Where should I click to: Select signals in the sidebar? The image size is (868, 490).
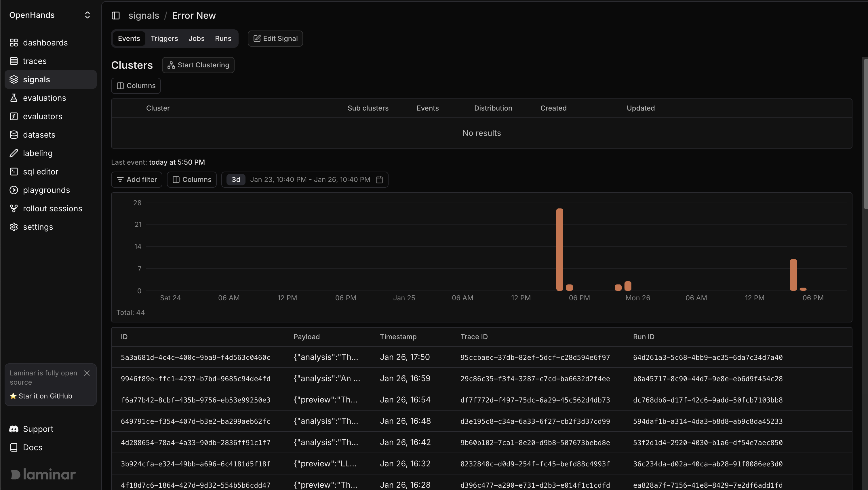[36, 79]
